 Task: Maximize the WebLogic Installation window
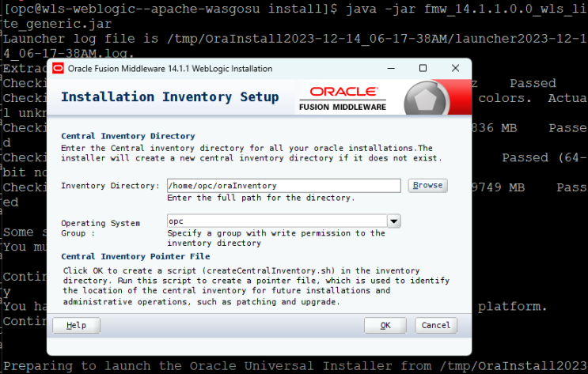pyautogui.click(x=423, y=68)
